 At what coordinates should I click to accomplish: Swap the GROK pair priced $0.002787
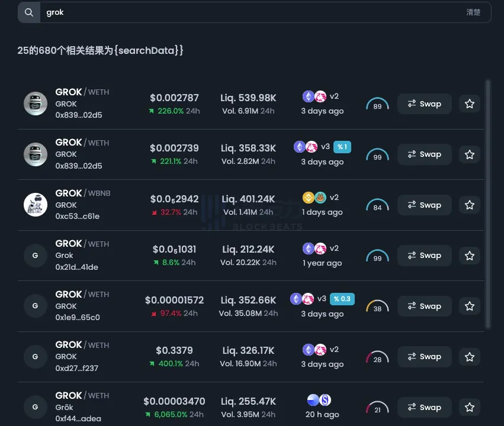coord(424,104)
